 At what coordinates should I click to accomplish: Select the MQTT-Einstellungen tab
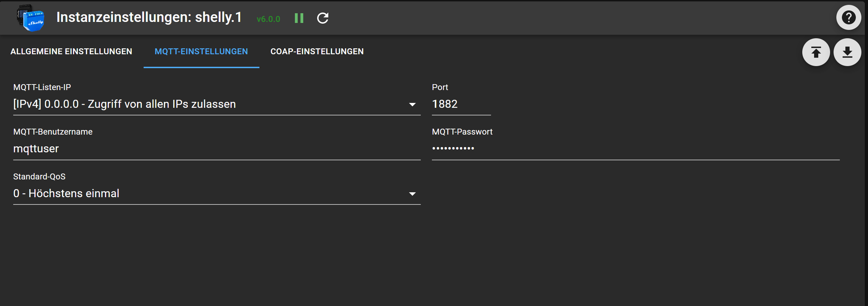pyautogui.click(x=201, y=51)
